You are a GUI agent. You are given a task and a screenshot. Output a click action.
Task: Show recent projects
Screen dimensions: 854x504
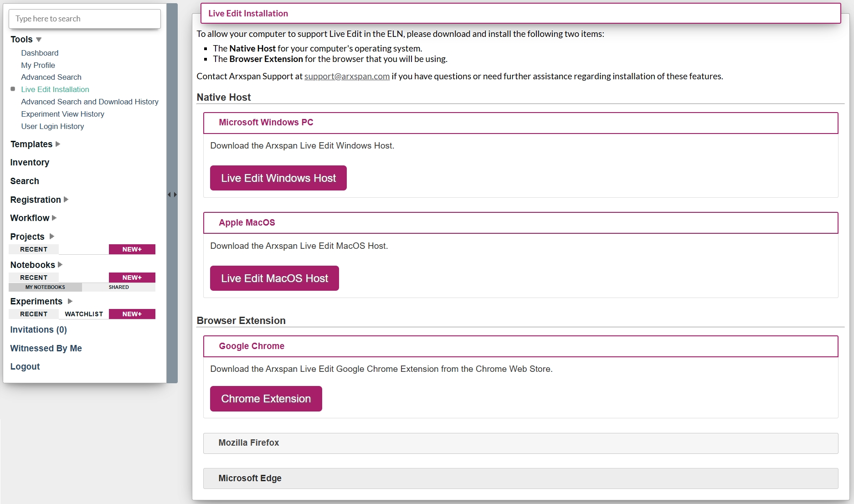tap(34, 249)
